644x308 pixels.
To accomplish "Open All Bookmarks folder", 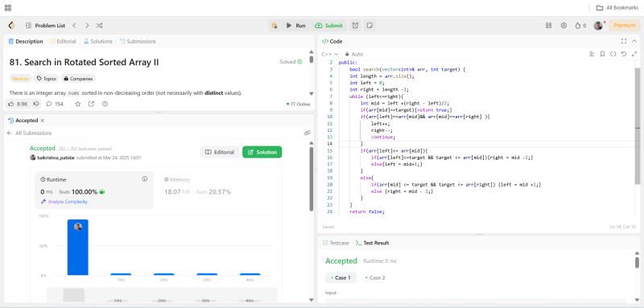I will [617, 8].
